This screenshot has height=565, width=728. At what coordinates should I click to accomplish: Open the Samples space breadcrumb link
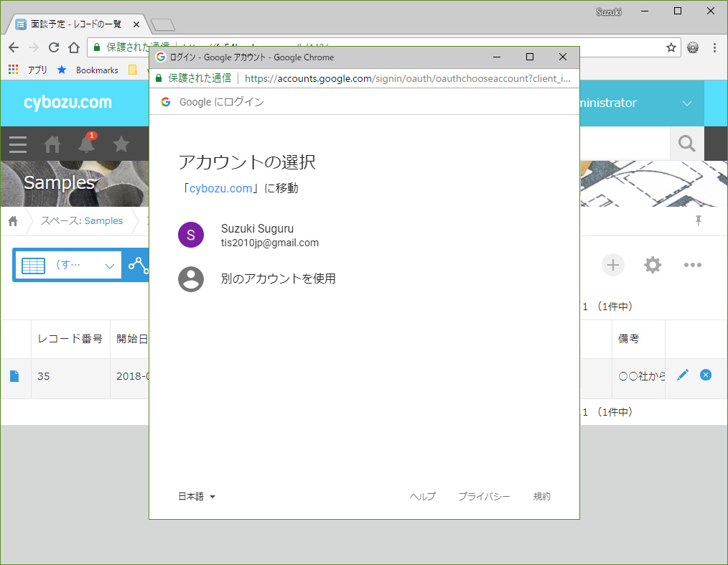click(x=103, y=220)
